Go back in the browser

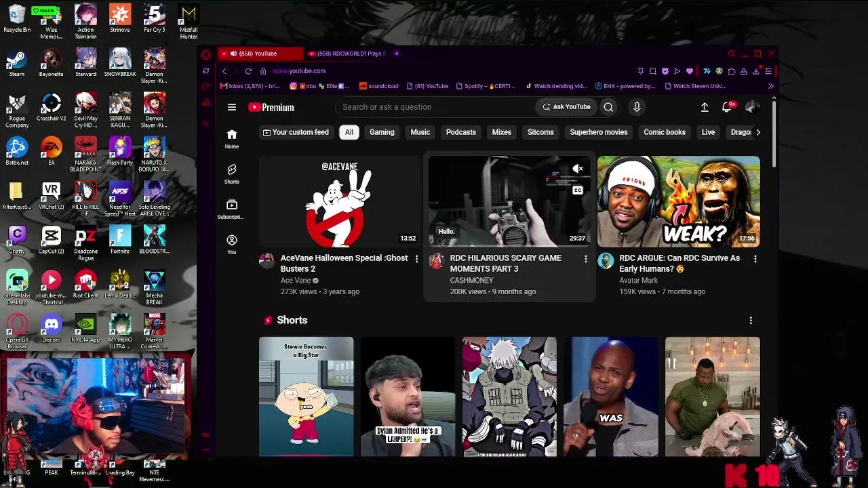tap(224, 71)
